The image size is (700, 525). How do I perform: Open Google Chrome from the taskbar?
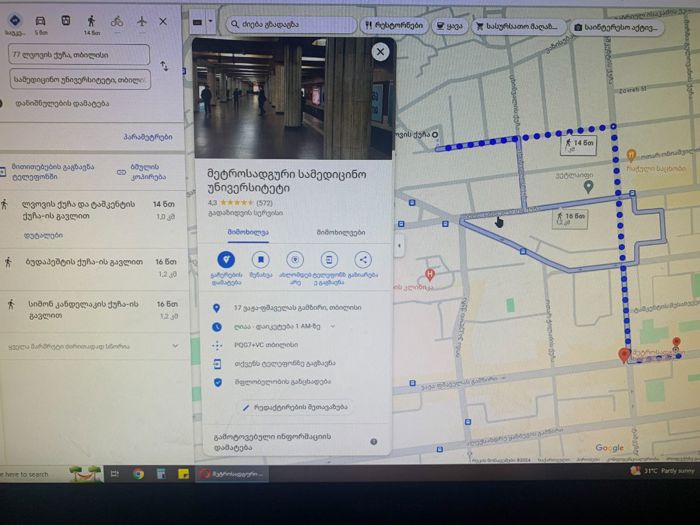tap(138, 474)
